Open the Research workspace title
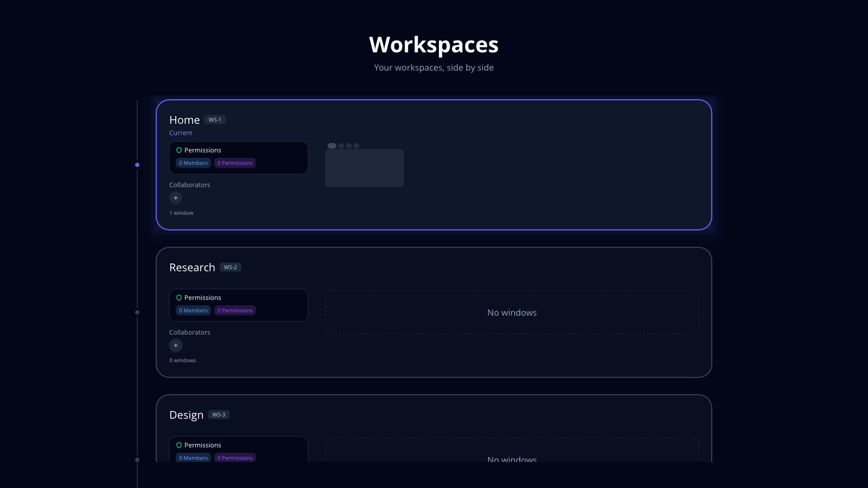This screenshot has height=488, width=868. tap(192, 267)
